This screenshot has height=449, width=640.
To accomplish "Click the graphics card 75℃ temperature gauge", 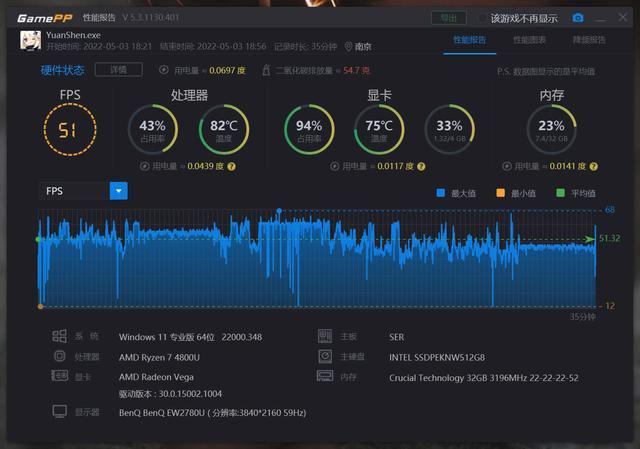I will point(379,129).
